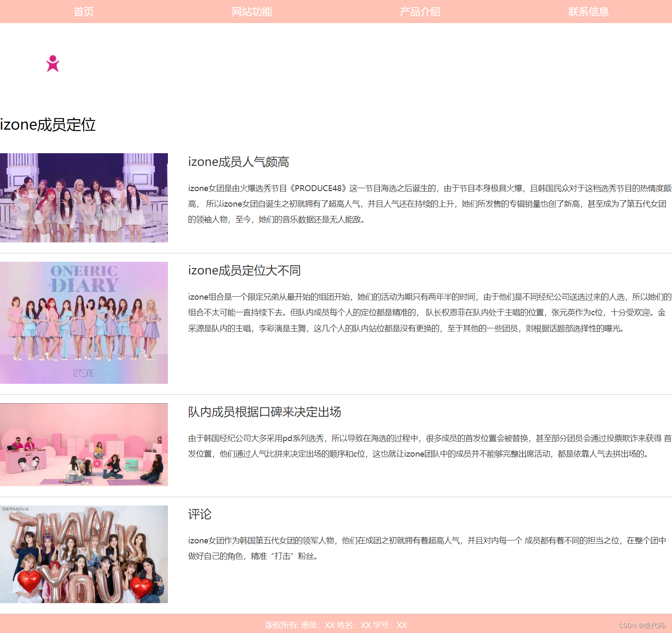Click the izone成员人气颇高 article title

(x=239, y=162)
